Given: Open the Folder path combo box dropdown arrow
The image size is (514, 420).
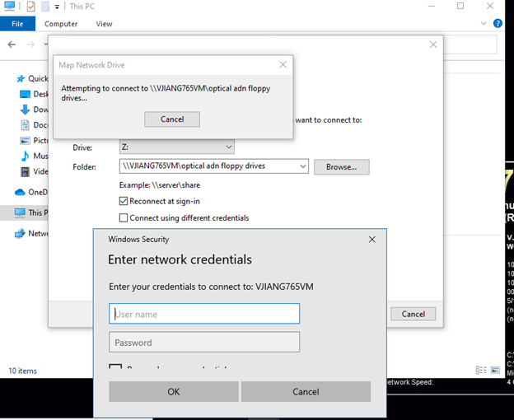Looking at the screenshot, I should (303, 166).
